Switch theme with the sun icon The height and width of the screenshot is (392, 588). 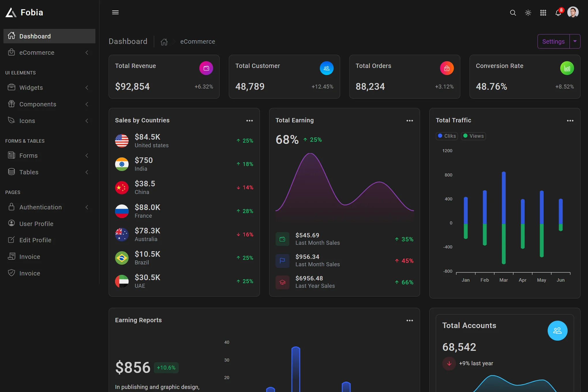[x=528, y=13]
